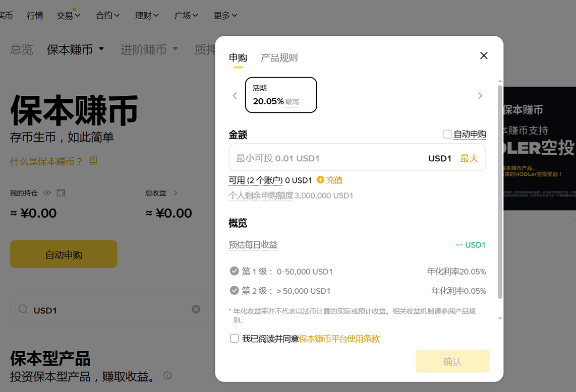Open the 保本赚币平台使用条款 link
This screenshot has width=576, height=392.
[x=339, y=339]
